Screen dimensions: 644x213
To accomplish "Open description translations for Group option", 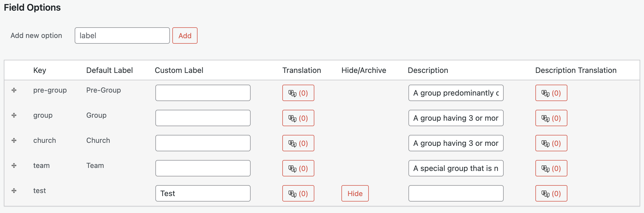I will pyautogui.click(x=551, y=118).
